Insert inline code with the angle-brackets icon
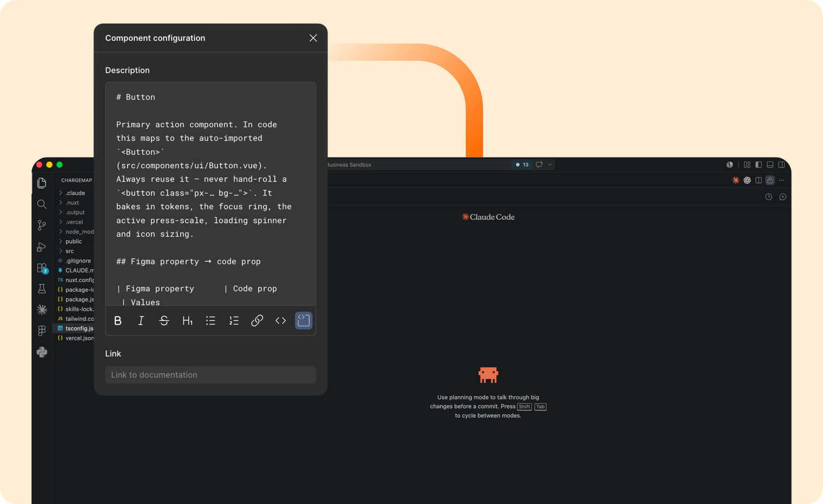This screenshot has height=504, width=823. (x=280, y=320)
